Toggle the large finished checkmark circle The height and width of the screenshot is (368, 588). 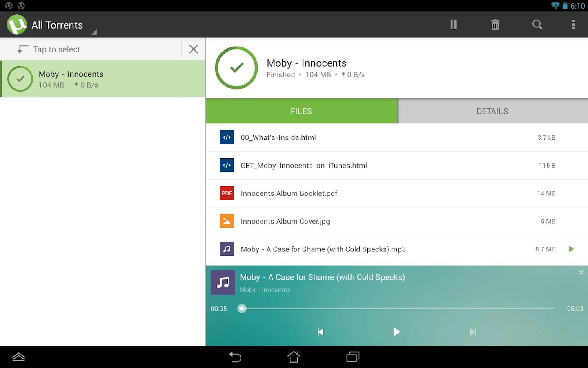click(x=236, y=67)
